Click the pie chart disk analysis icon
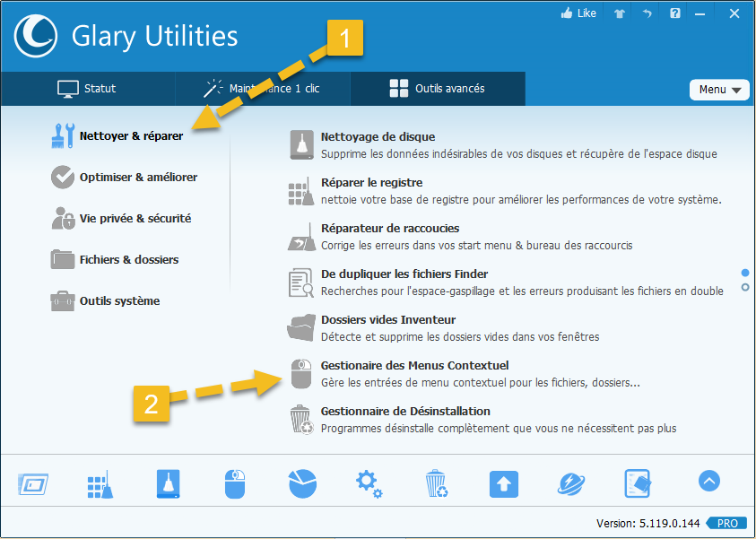This screenshot has width=756, height=539. coord(302,483)
